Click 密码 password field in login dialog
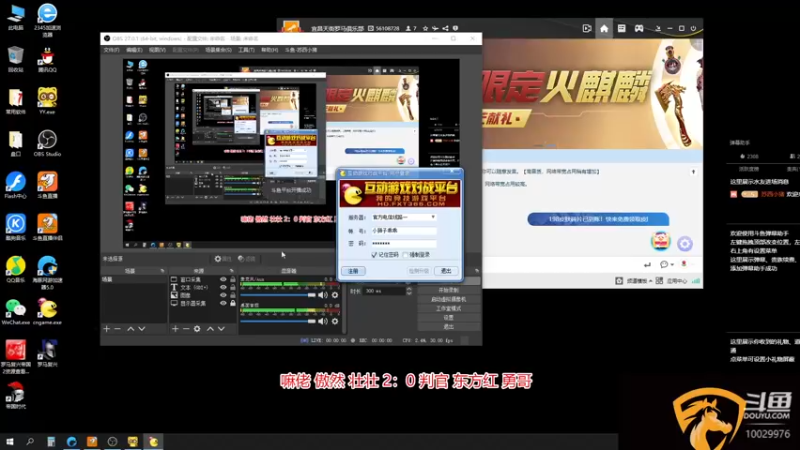The width and height of the screenshot is (800, 450). 404,243
